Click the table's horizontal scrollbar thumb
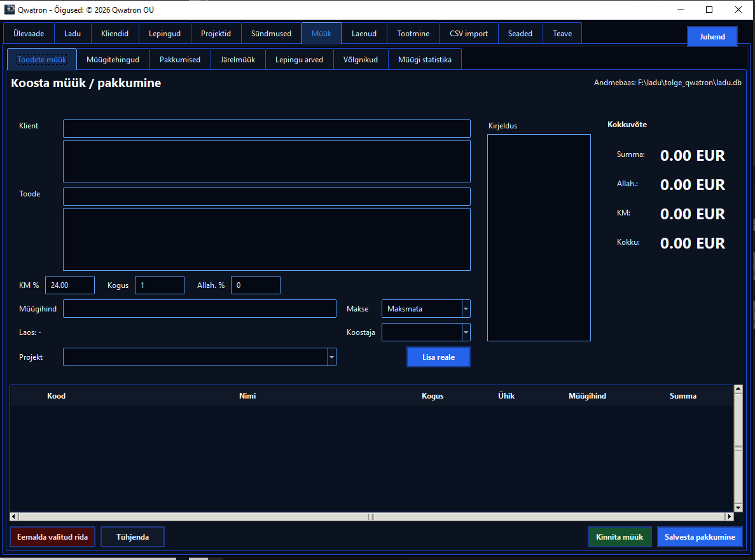 point(371,517)
